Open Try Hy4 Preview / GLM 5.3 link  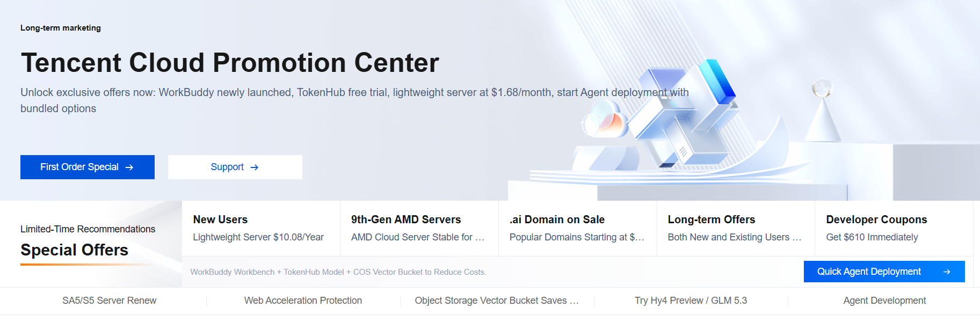pyautogui.click(x=691, y=301)
